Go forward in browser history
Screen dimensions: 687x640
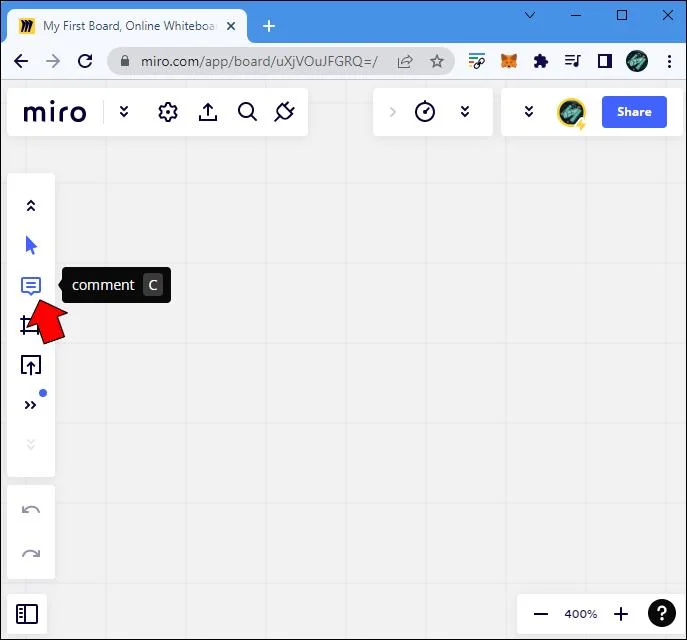pos(53,61)
